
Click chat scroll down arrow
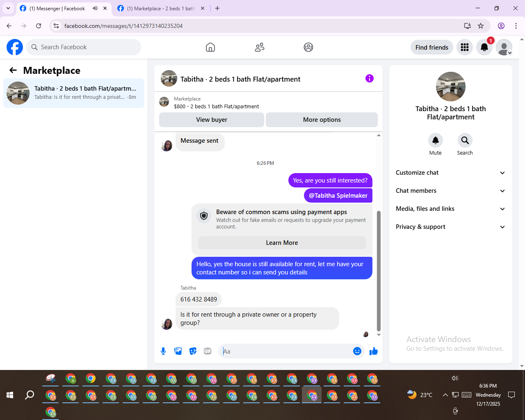point(379,335)
